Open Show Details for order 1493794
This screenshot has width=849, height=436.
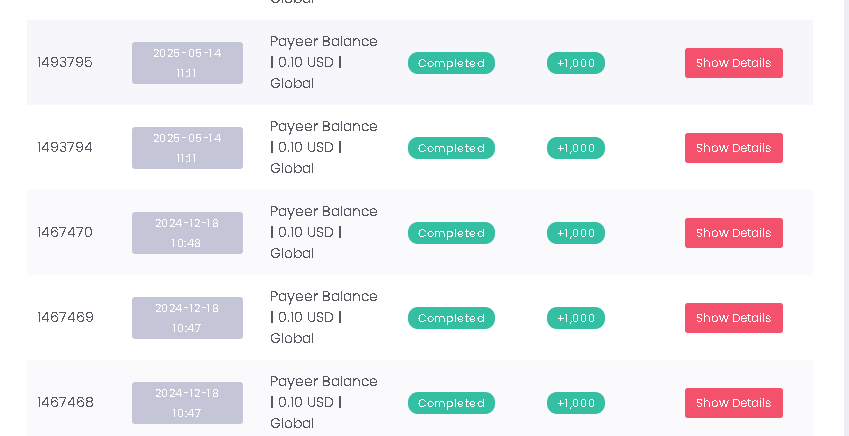(733, 148)
